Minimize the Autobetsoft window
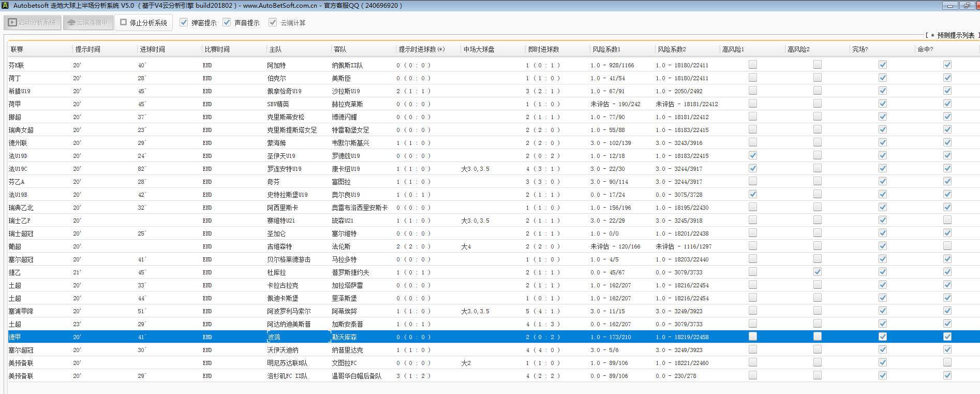Image resolution: width=980 pixels, height=394 pixels. 949,6
